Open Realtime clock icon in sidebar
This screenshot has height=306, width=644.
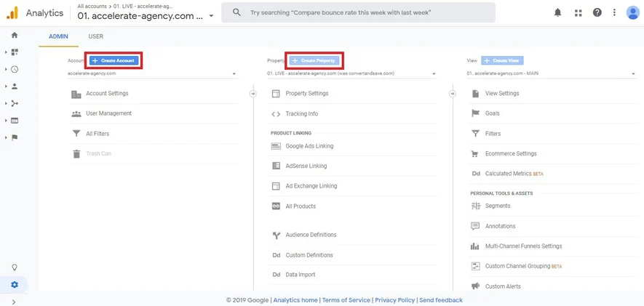pyautogui.click(x=15, y=69)
